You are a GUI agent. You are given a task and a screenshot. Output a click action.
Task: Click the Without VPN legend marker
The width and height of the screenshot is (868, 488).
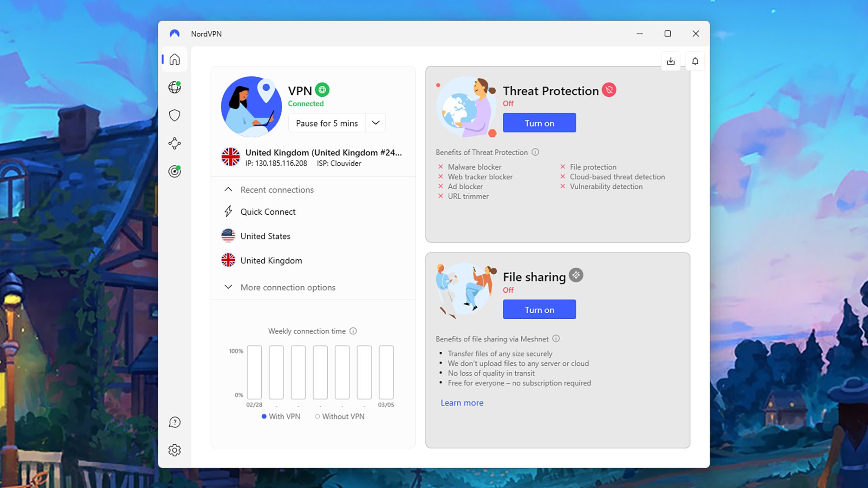pos(317,416)
